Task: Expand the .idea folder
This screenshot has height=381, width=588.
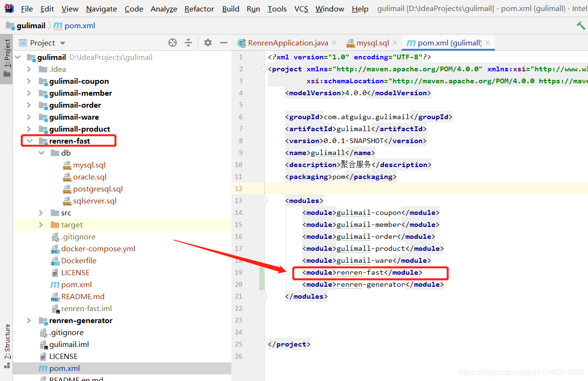Action: tap(29, 69)
